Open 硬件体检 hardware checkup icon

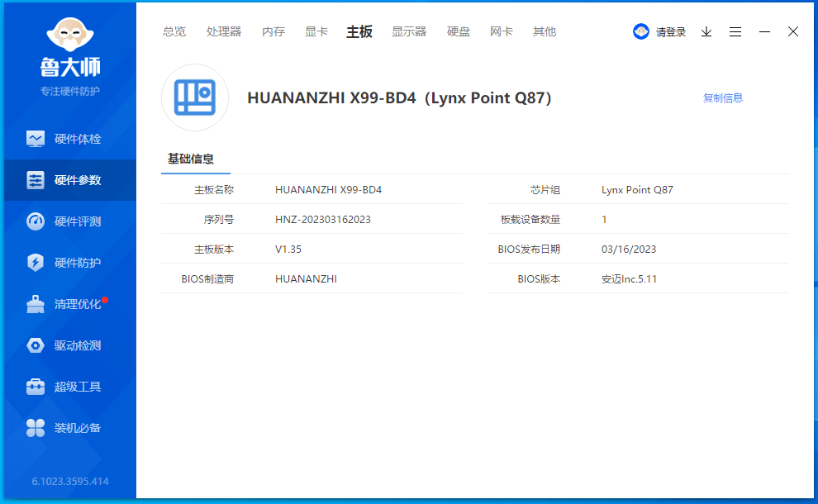coord(36,139)
